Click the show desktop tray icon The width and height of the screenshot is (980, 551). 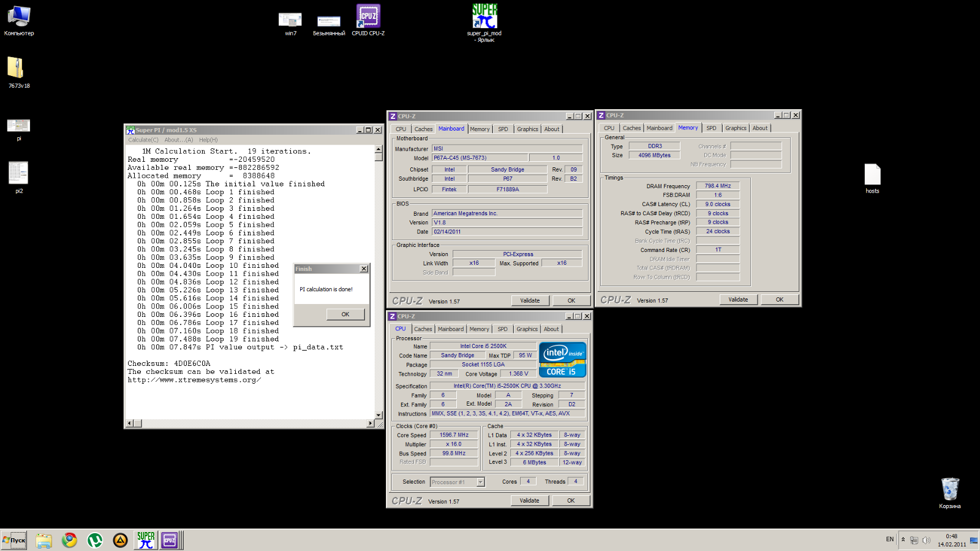(x=974, y=540)
